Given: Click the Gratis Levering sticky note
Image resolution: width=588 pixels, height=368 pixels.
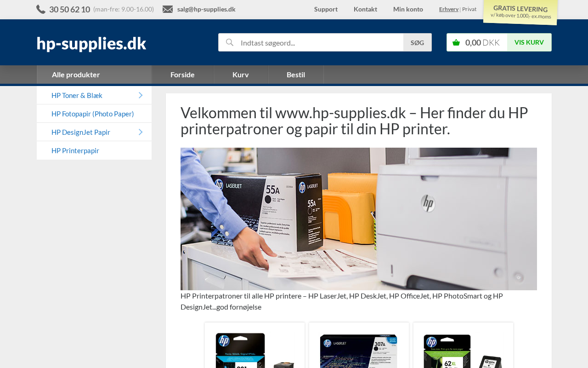Looking at the screenshot, I should click(520, 12).
